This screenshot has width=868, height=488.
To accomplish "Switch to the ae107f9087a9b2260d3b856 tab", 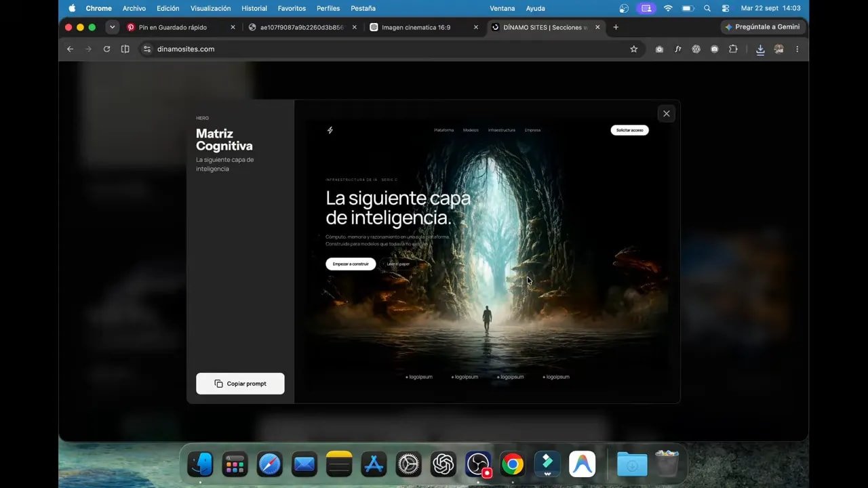I will [x=302, y=27].
